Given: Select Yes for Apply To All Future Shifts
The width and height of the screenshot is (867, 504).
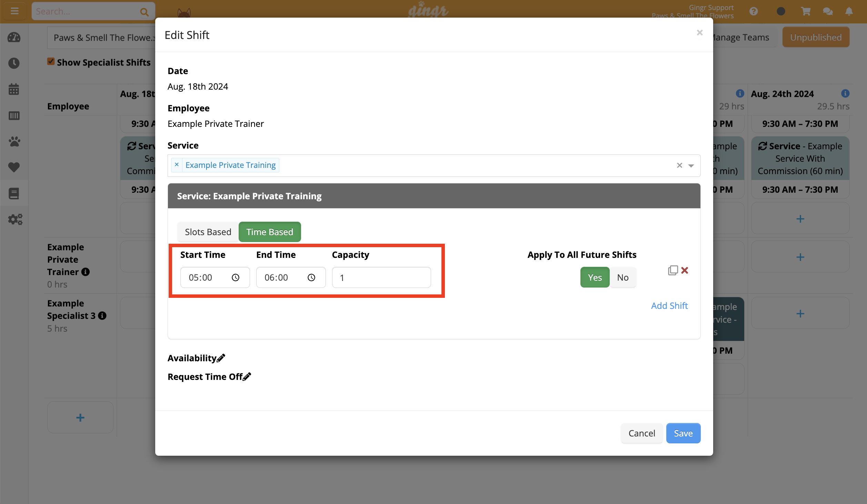Looking at the screenshot, I should pos(595,278).
